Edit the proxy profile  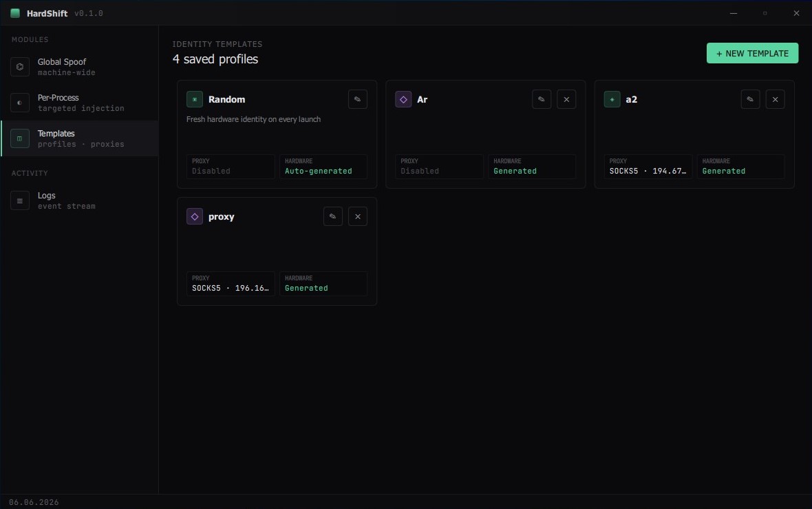click(x=332, y=216)
